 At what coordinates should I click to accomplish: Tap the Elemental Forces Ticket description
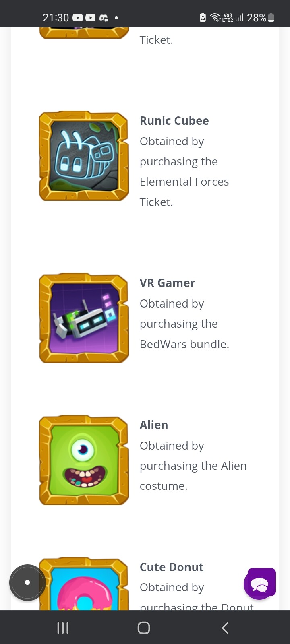pyautogui.click(x=184, y=171)
